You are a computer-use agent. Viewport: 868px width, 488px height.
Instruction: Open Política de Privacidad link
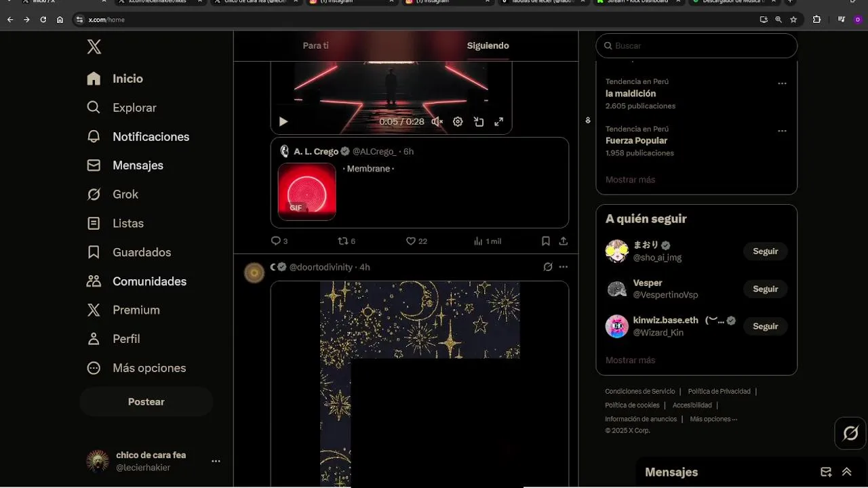tap(719, 392)
